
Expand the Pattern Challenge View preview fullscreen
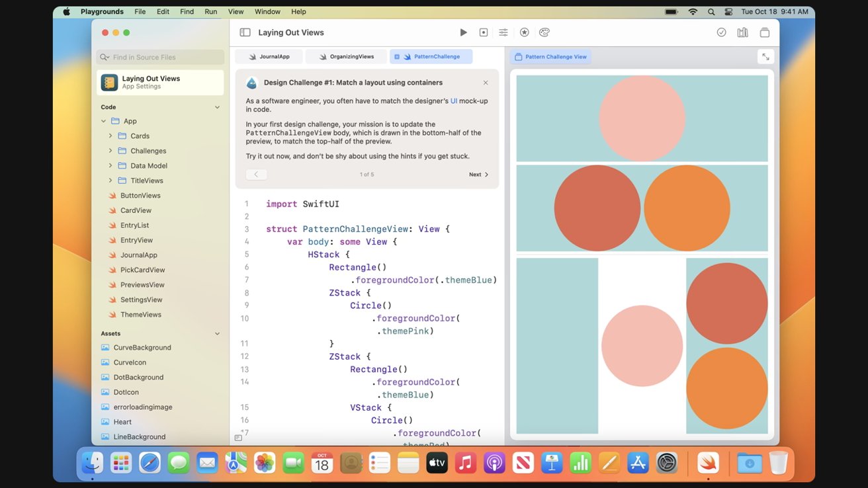coord(765,56)
